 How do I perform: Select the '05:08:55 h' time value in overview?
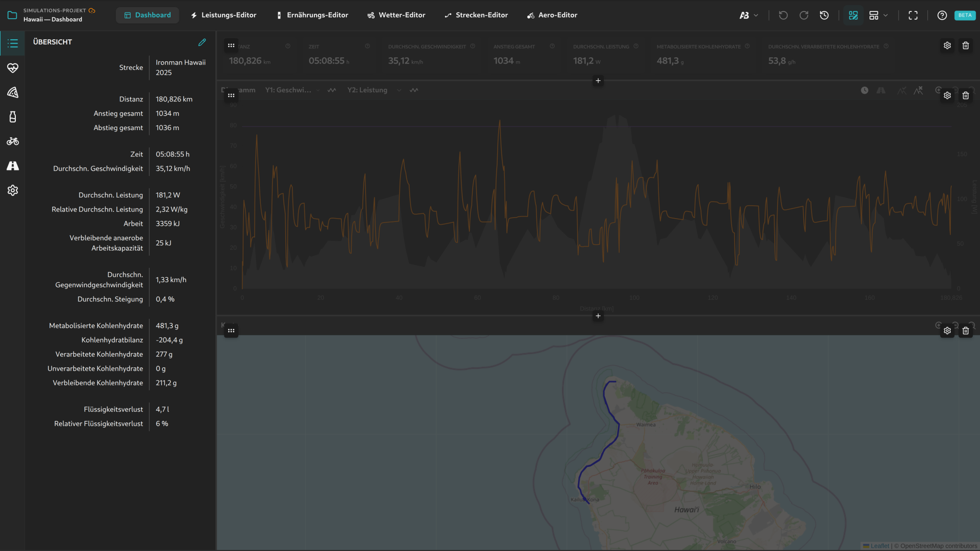point(173,154)
